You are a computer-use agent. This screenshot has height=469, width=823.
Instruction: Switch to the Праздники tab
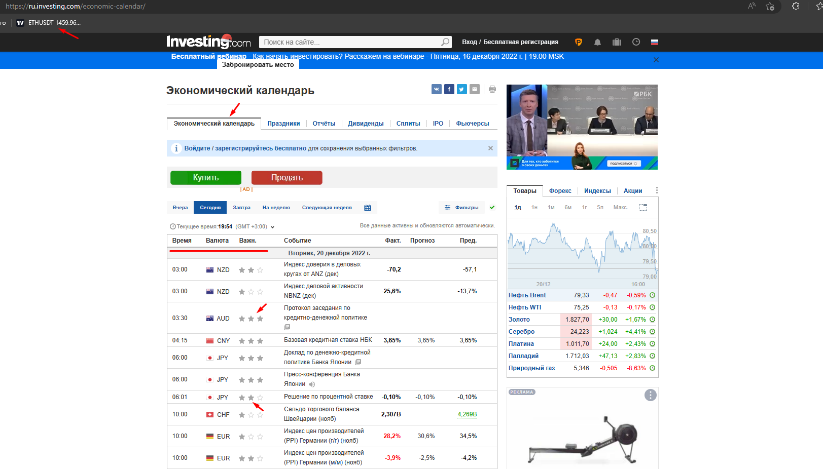coord(283,123)
